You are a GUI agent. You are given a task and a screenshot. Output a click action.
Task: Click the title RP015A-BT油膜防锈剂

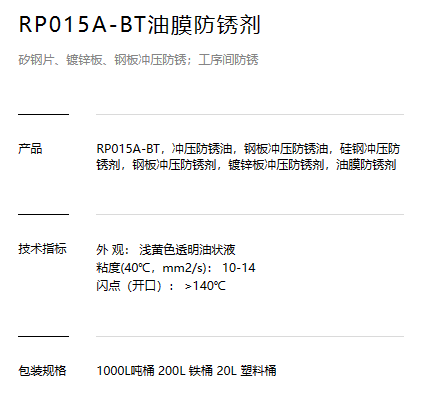pos(139,25)
